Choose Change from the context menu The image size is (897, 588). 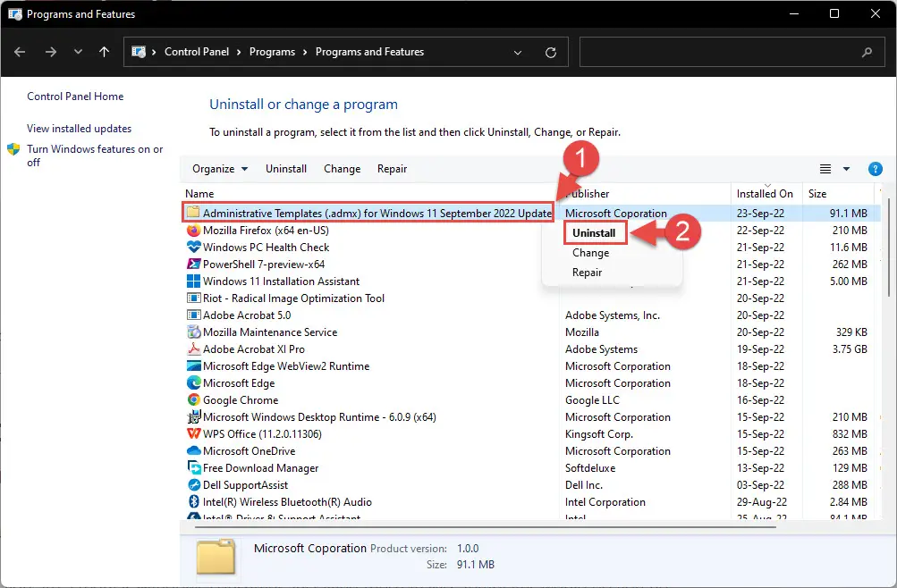click(x=590, y=253)
